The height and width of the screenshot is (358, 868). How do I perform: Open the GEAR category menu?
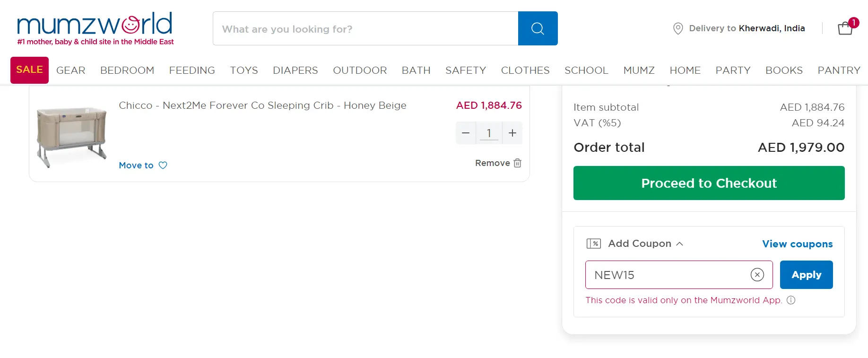[x=71, y=70]
